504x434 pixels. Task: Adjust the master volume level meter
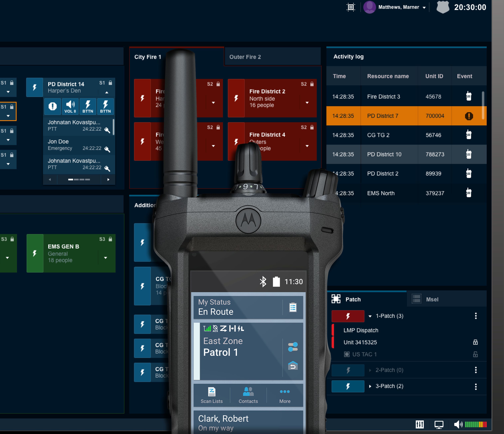pos(476,425)
